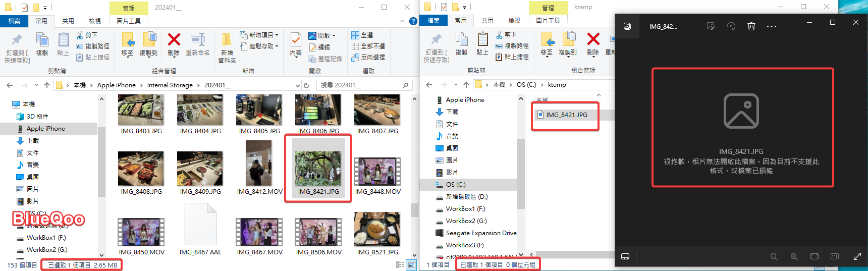868x271 pixels.
Task: Switch to 共用 tab in right Explorer
Action: (487, 21)
